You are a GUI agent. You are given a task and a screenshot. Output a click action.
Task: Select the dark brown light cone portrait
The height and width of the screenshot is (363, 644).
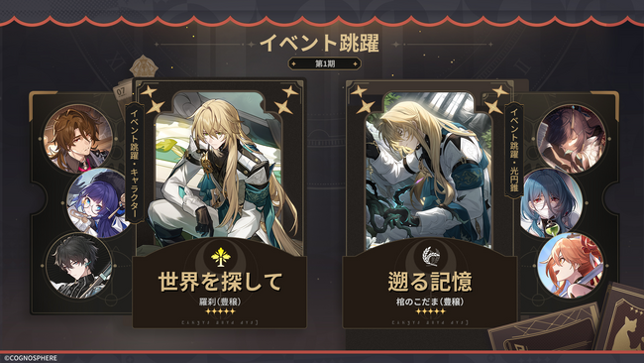pyautogui.click(x=572, y=139)
